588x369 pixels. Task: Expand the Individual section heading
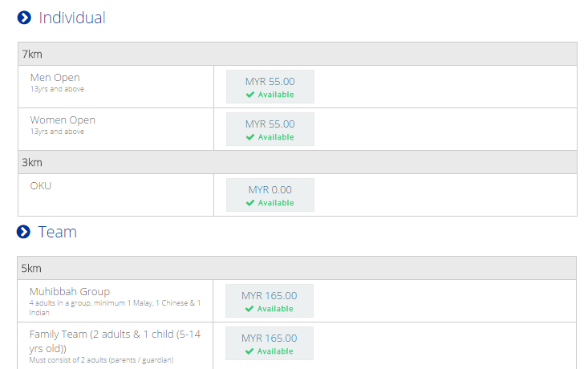tap(72, 18)
